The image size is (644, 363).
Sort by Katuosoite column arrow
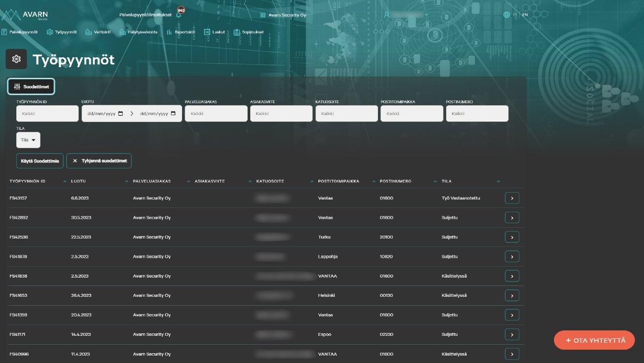[x=312, y=181]
